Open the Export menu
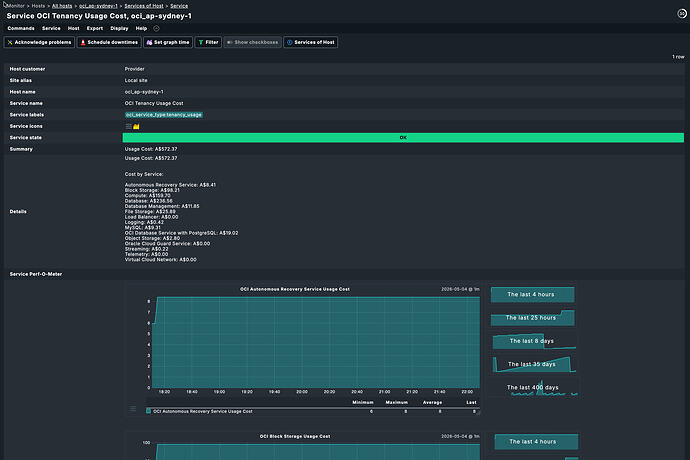Viewport: 690px width, 460px height. [95, 29]
